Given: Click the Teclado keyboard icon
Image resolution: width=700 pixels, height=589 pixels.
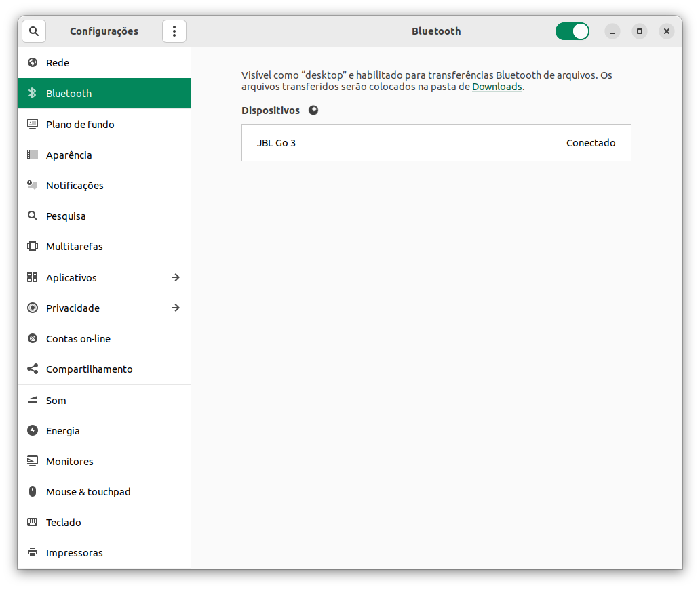Looking at the screenshot, I should [33, 522].
